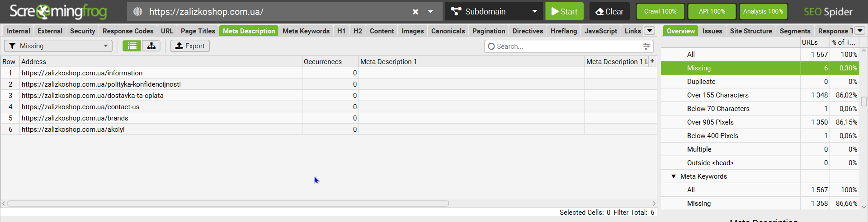Image resolution: width=868 pixels, height=222 pixels.
Task: Open the JavaScript tab
Action: [600, 31]
